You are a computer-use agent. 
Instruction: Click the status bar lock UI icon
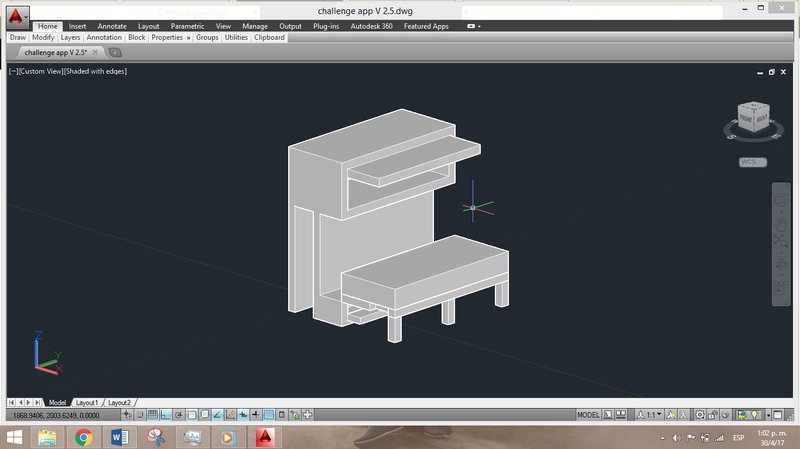[713, 414]
